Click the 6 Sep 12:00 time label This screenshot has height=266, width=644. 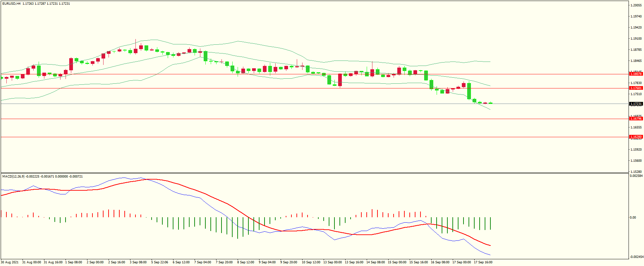point(181,262)
